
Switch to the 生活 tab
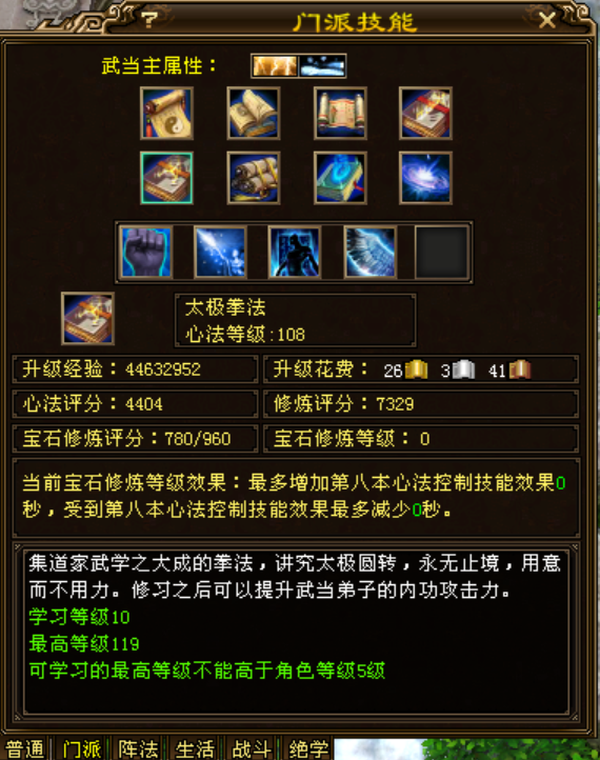coord(195,749)
